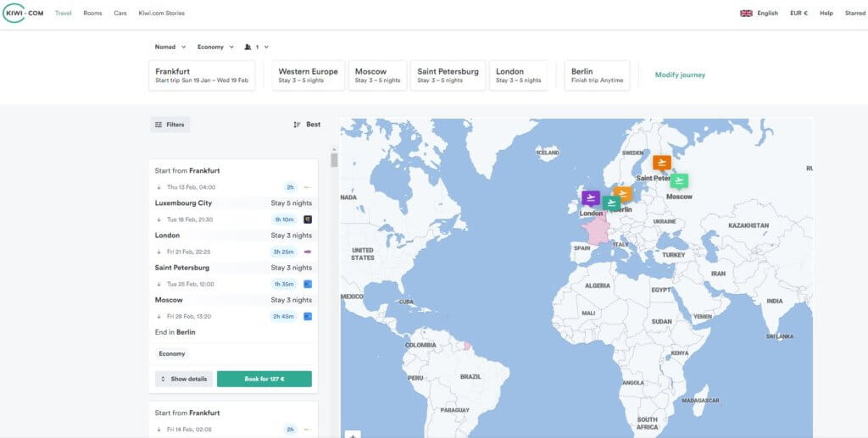Click airline logo on Tue 25 Feb flight
Image resolution: width=868 pixels, height=438 pixels.
[308, 285]
